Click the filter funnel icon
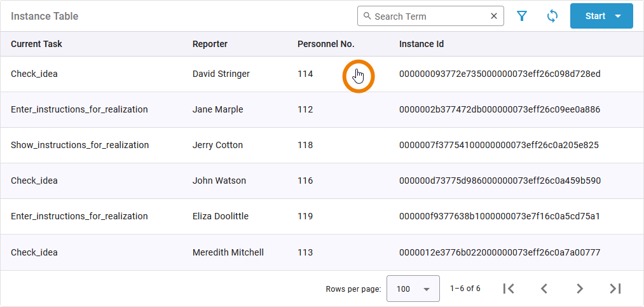The width and height of the screenshot is (644, 307). [522, 16]
